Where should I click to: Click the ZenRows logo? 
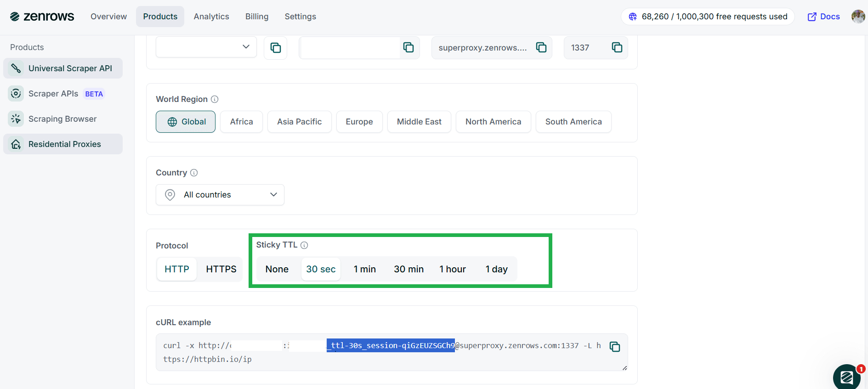coord(42,17)
